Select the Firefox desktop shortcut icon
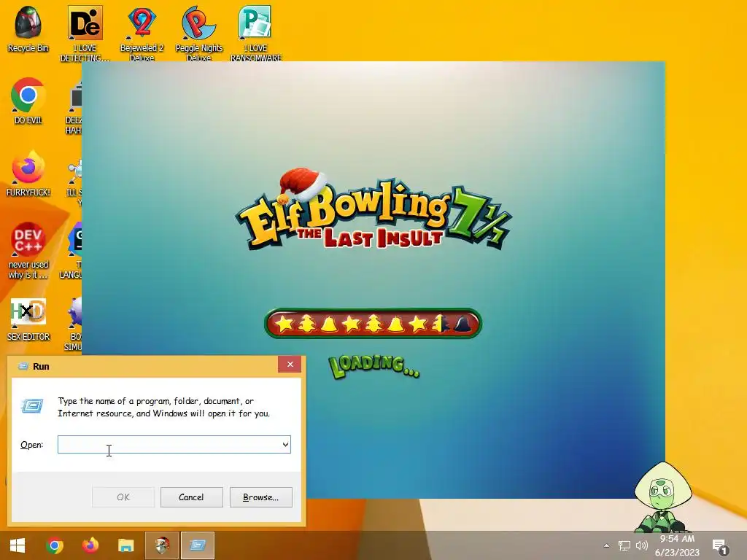Screen dimensions: 747x560 28,174
